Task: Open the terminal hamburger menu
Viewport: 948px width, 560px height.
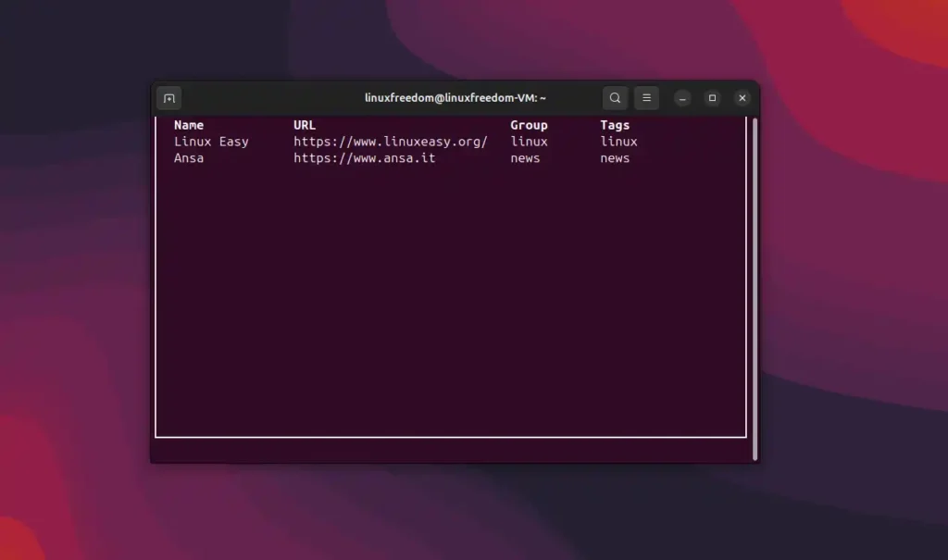Action: (x=646, y=98)
